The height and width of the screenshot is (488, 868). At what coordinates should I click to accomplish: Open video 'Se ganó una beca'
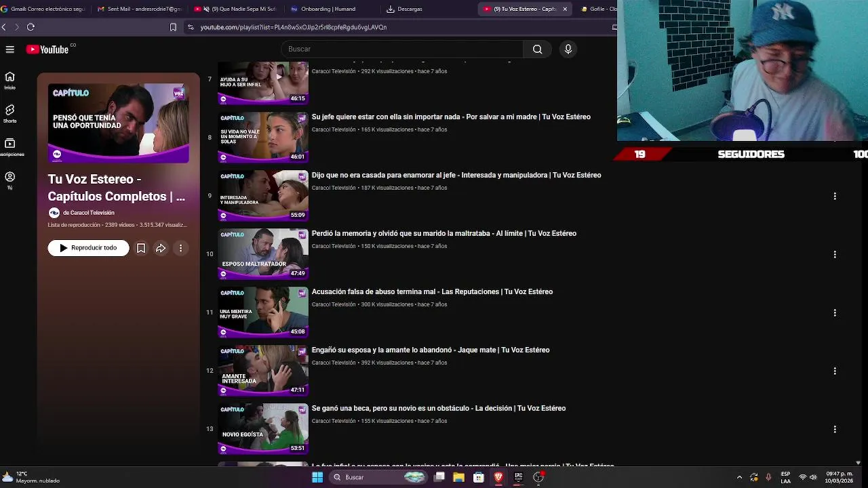click(x=439, y=409)
